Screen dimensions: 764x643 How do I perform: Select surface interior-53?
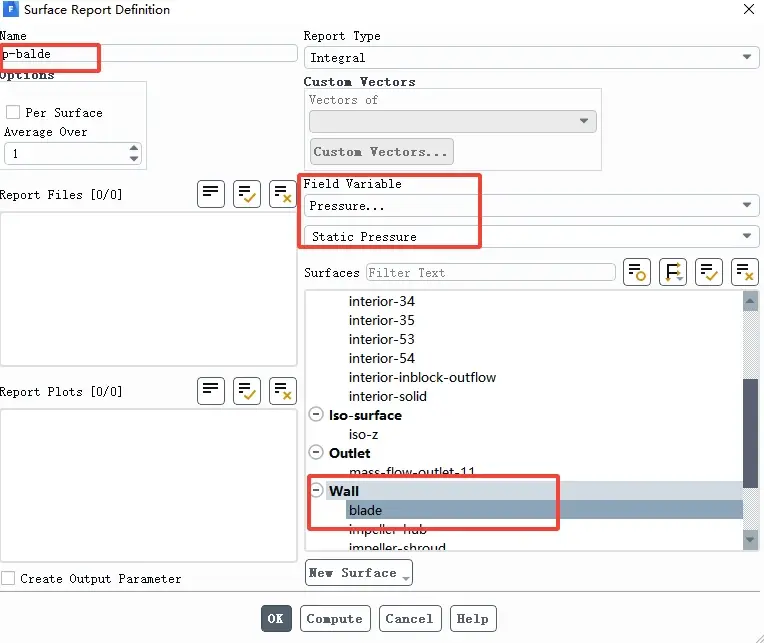coord(382,339)
